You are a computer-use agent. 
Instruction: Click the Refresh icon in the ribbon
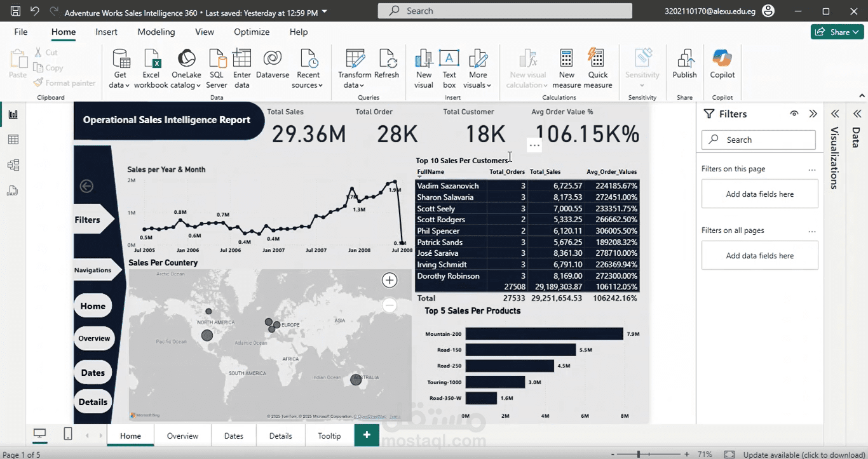387,63
